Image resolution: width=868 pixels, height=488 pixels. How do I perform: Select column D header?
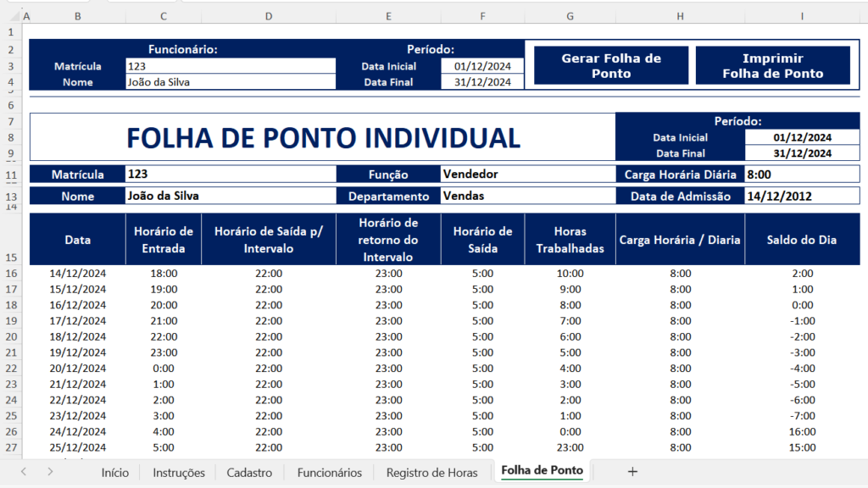269,17
